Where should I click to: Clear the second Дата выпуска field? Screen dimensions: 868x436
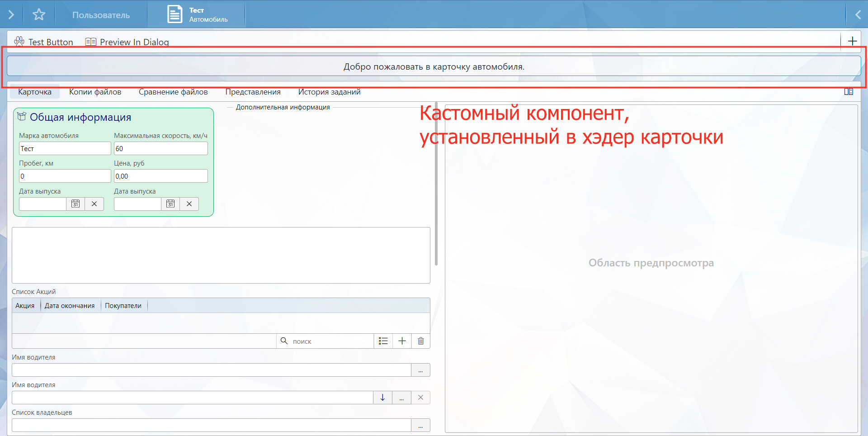(x=189, y=204)
